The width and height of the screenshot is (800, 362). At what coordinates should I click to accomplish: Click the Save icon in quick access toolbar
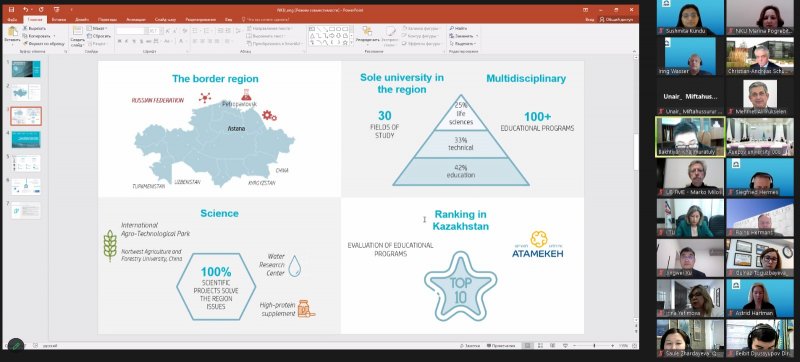[11, 9]
